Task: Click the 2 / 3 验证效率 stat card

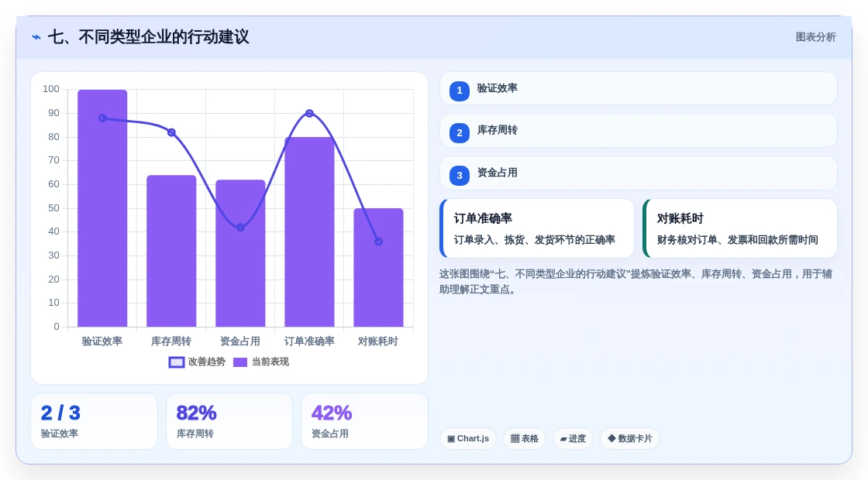Action: click(94, 421)
